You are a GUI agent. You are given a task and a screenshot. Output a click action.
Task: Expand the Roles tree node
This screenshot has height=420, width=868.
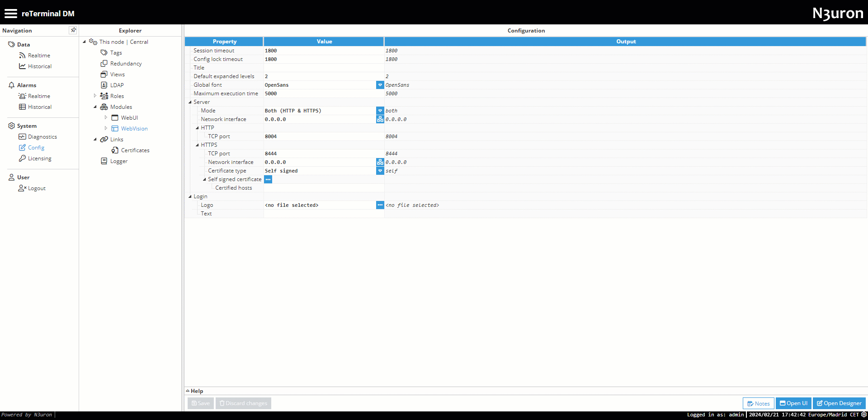pos(95,96)
